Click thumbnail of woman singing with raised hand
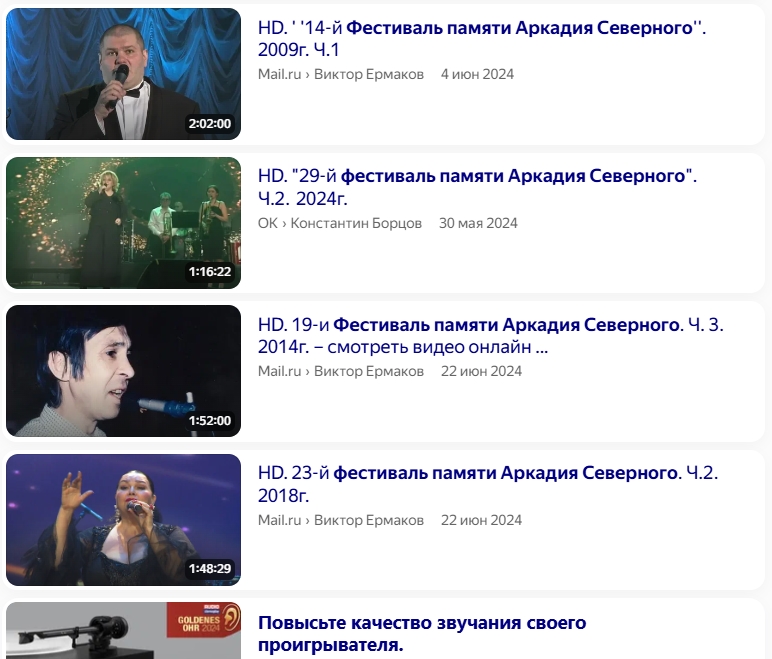 [x=124, y=520]
